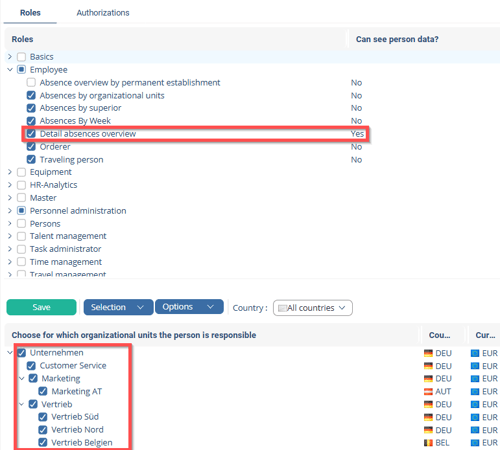Enable Absence overview by permanent establishment checkbox
The height and width of the screenshot is (450, 500).
tap(31, 82)
